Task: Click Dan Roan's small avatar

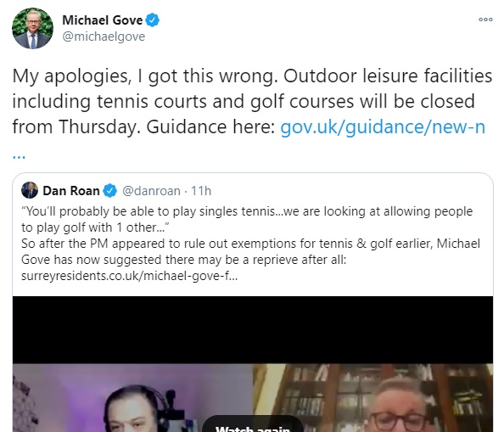Action: [30, 190]
